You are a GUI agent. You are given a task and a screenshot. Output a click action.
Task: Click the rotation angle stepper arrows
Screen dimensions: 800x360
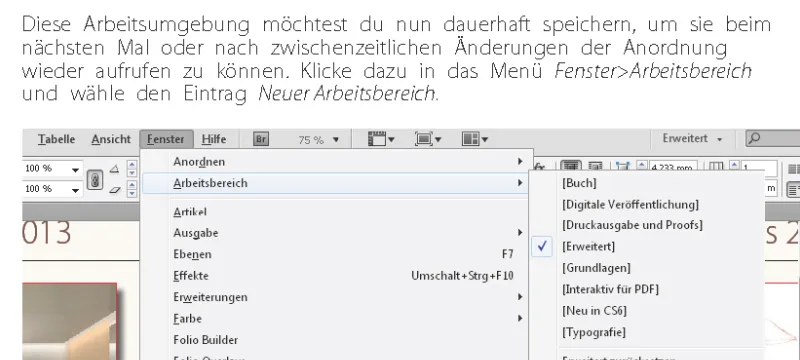tap(132, 169)
